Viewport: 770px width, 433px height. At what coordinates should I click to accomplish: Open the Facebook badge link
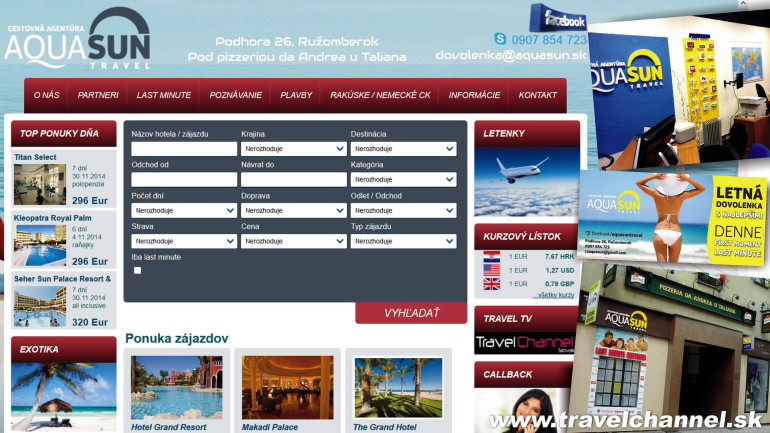[558, 19]
